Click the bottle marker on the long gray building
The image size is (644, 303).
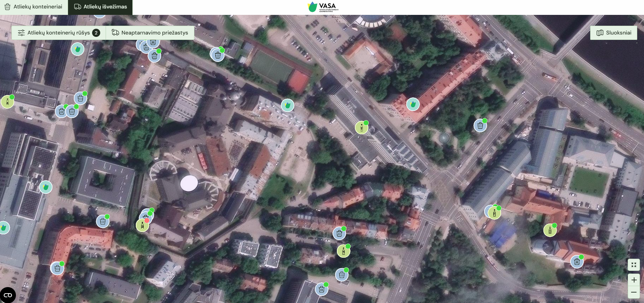tap(361, 128)
